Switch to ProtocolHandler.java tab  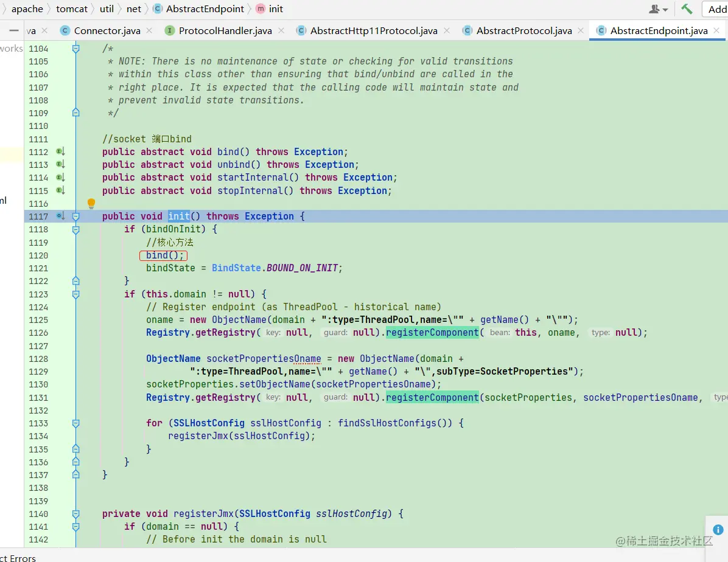[225, 30]
